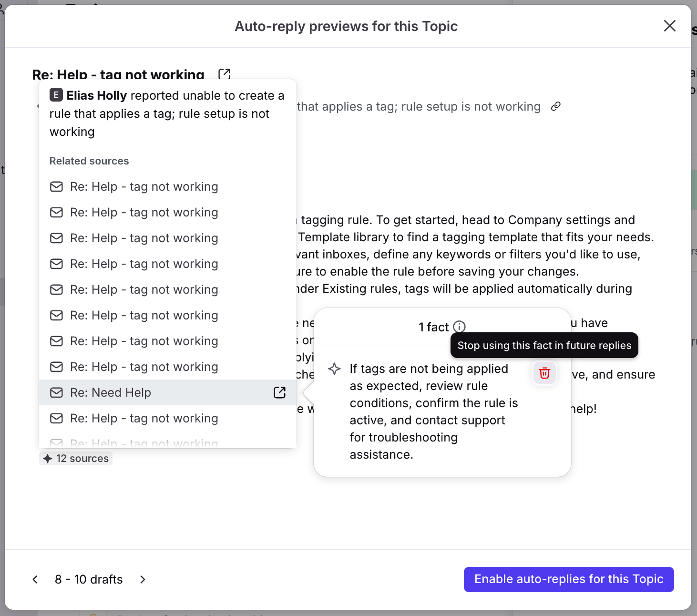Click the sparkle icon beside the fact text
697x616 pixels.
tap(335, 369)
